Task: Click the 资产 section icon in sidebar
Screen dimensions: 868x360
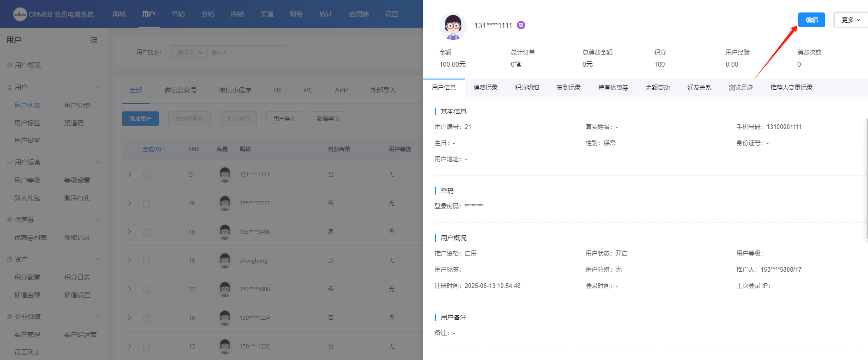Action: (10, 259)
